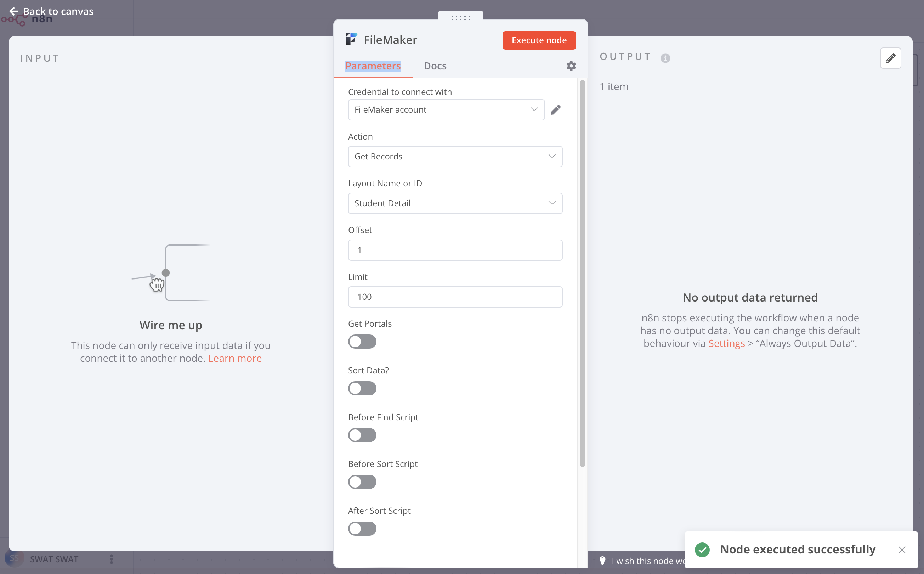
Task: Open the Layout Name dropdown showing Student Detail
Action: pyautogui.click(x=455, y=203)
